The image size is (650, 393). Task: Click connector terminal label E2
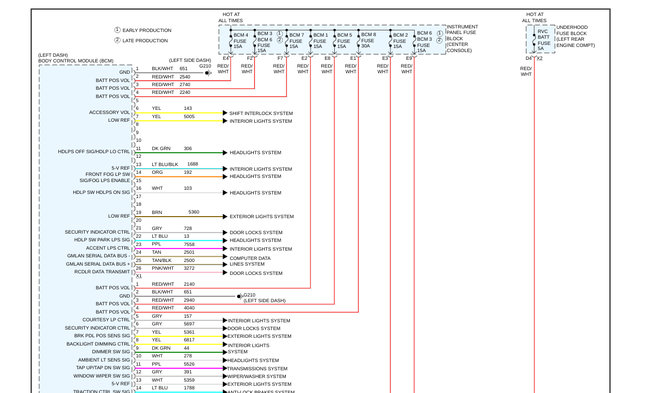point(304,58)
